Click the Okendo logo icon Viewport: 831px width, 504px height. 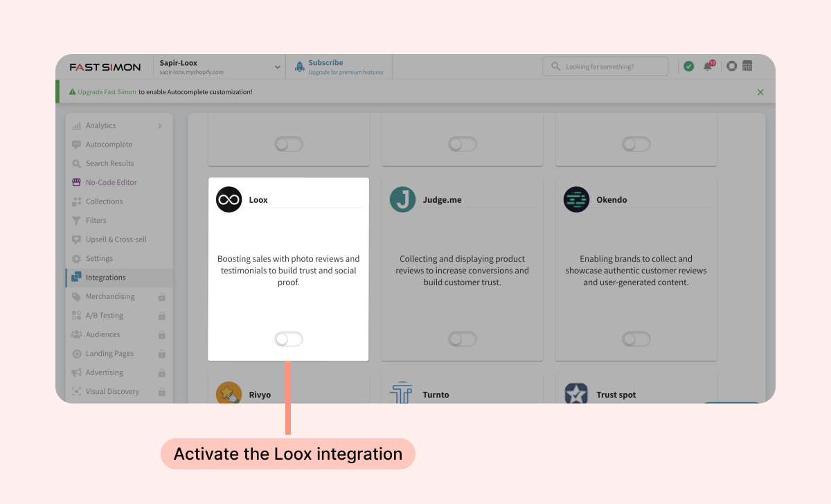coord(576,199)
